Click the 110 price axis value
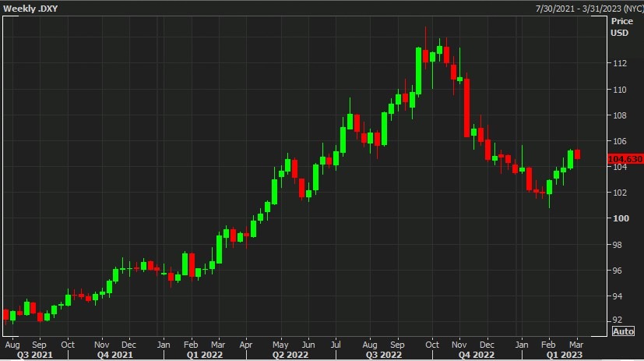This screenshot has height=361, width=644. pos(620,90)
